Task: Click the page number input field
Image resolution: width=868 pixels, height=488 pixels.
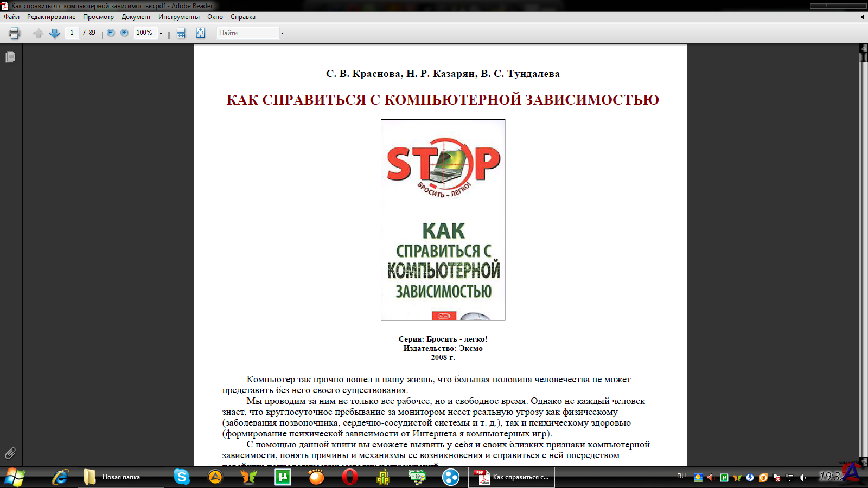Action: (72, 33)
